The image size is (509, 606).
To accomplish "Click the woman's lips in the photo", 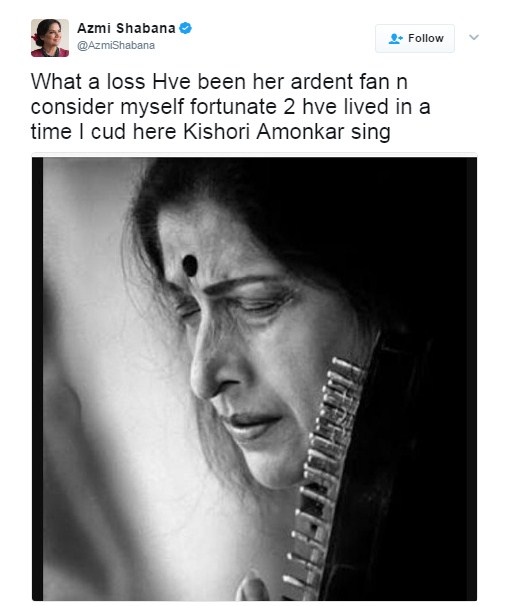I will [x=251, y=424].
